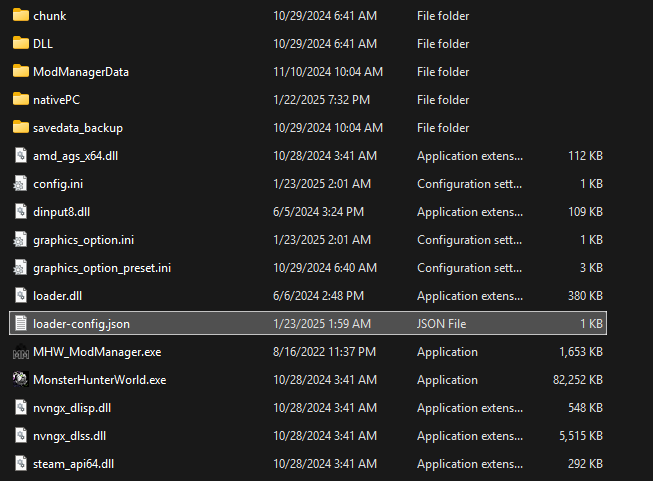Click the graphics_option.ini file name
The image size is (653, 481).
click(x=83, y=240)
